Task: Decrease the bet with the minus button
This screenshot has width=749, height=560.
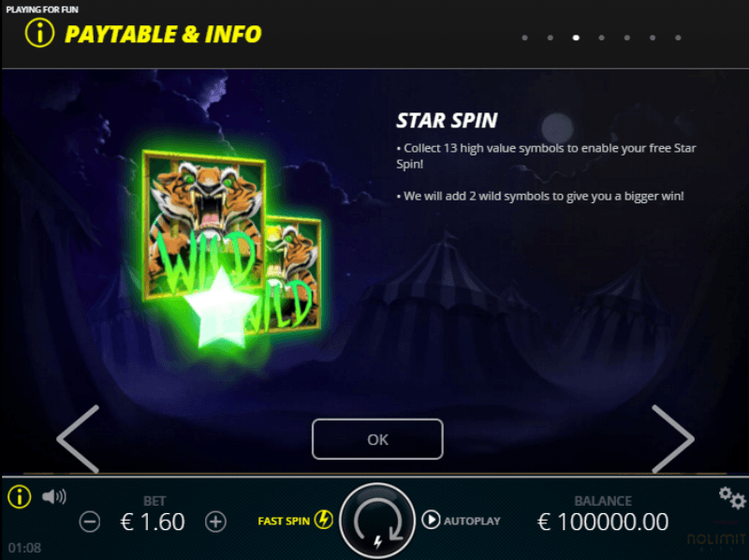Action: [x=89, y=522]
